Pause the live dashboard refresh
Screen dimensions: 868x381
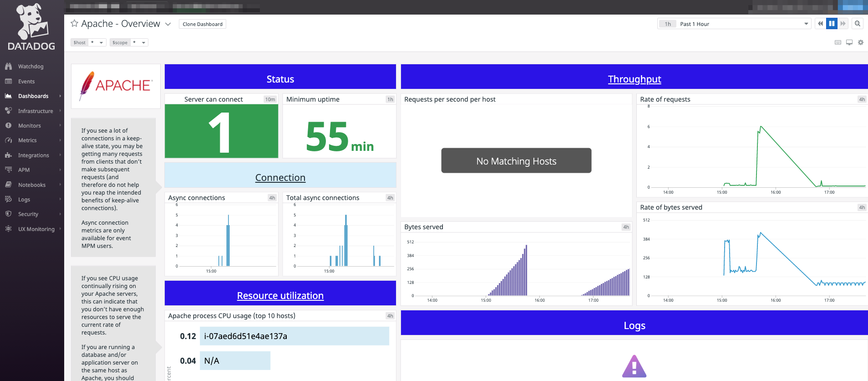[832, 24]
